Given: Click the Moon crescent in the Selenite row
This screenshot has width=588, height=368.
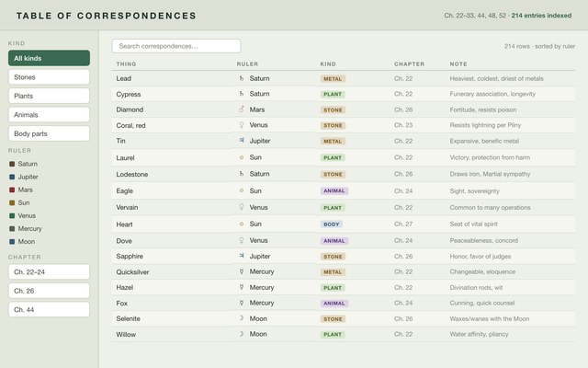Looking at the screenshot, I should point(242,318).
